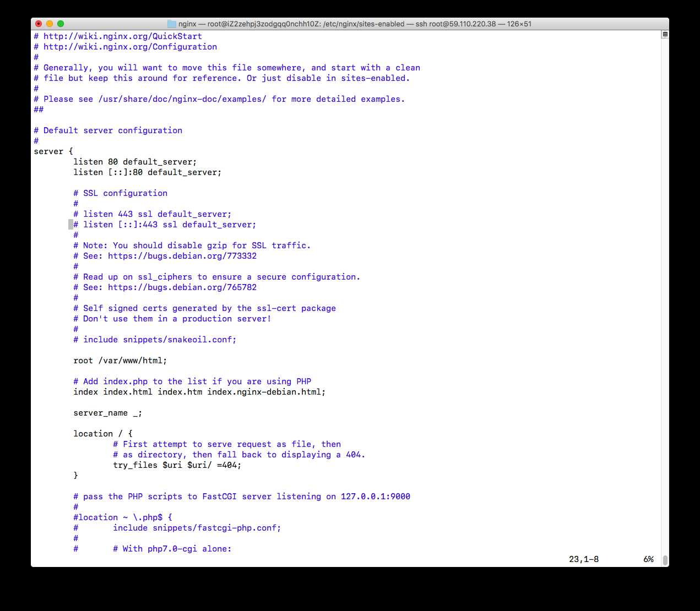
Task: Click the red close window button
Action: [39, 24]
